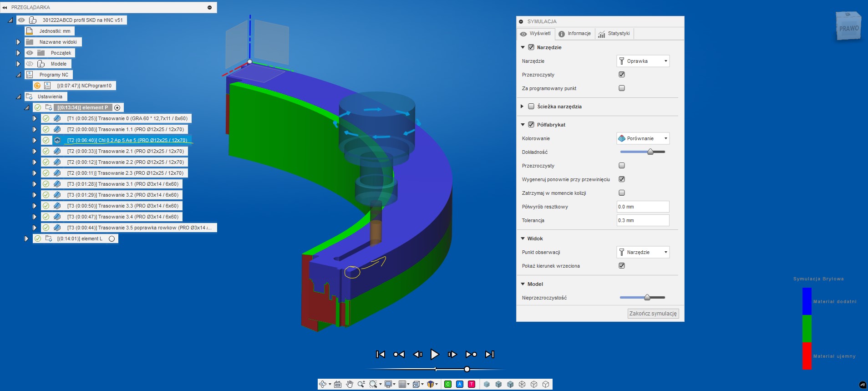Activate the element P setup radio button
The width and height of the screenshot is (868, 391).
click(x=117, y=107)
